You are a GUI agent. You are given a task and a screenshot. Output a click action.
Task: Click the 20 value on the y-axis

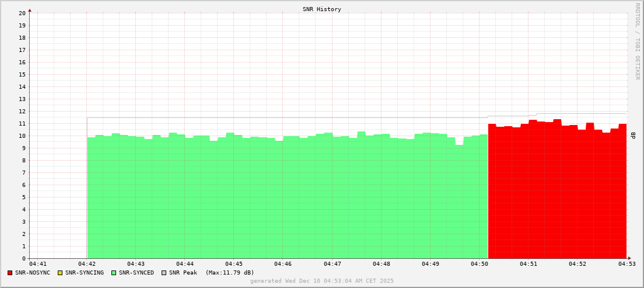[22, 13]
